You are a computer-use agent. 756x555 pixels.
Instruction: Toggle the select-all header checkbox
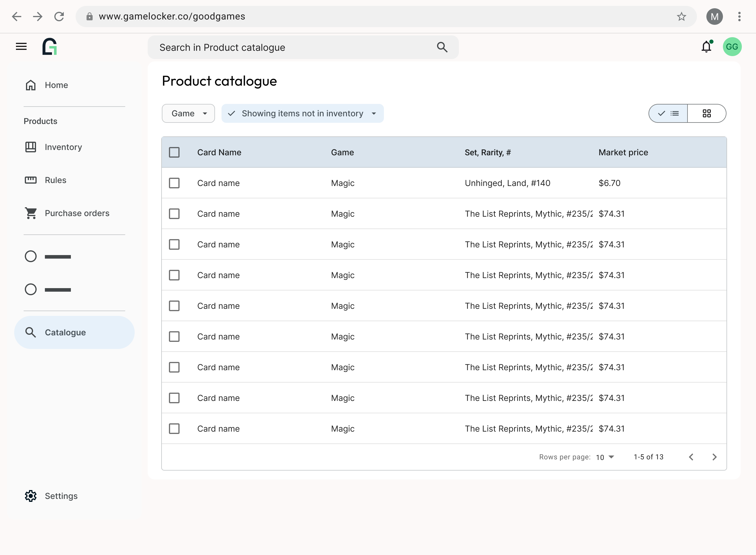tap(174, 153)
